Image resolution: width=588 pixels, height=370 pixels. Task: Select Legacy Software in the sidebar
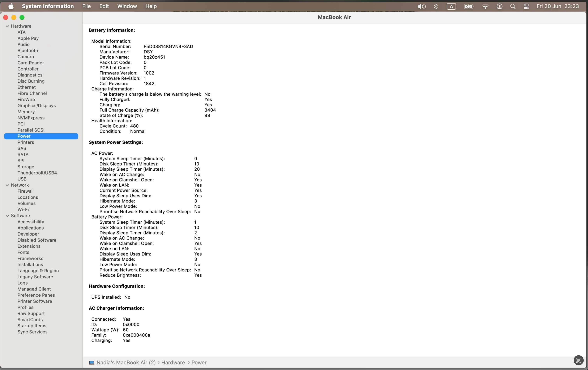coord(35,277)
